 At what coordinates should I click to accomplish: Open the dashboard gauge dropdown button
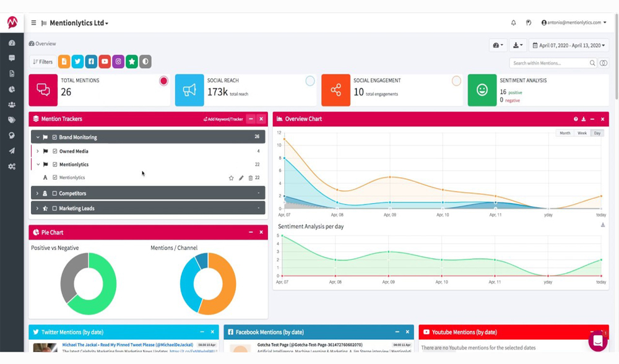click(x=498, y=45)
